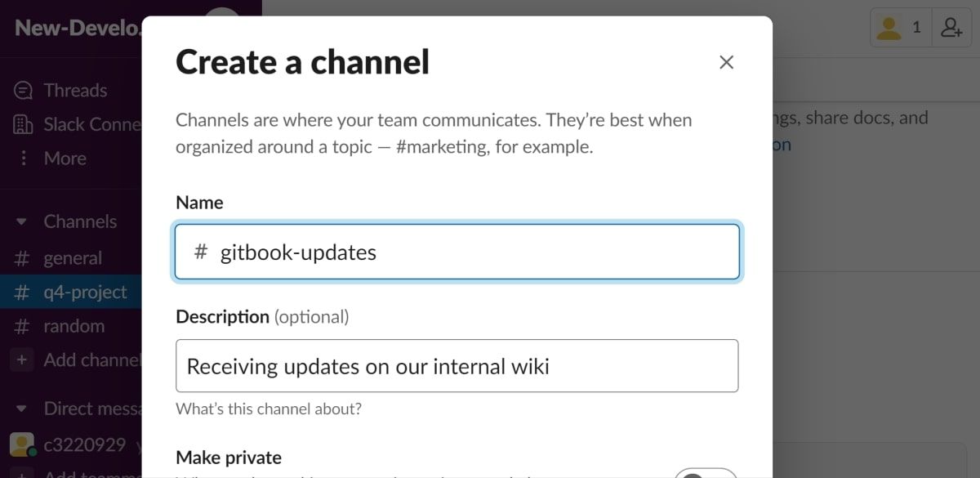Click the c3220929 user avatar
Screen dimensions: 980x478
point(21,444)
